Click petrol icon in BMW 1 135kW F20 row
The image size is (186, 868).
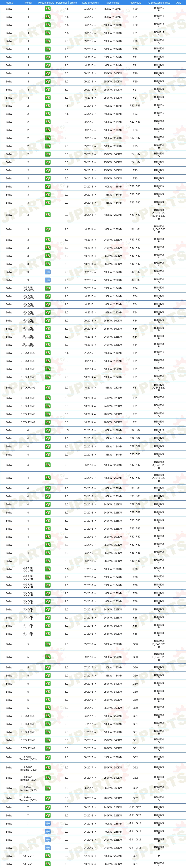point(48,41)
